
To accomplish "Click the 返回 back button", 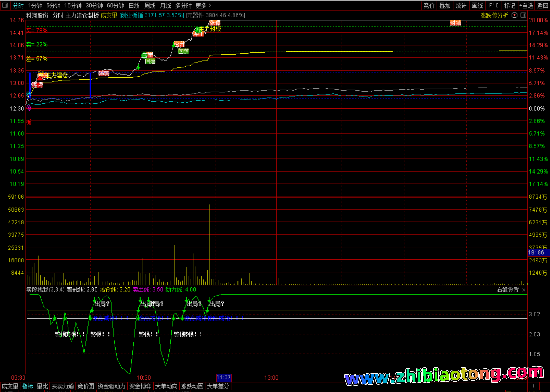I will pyautogui.click(x=542, y=6).
